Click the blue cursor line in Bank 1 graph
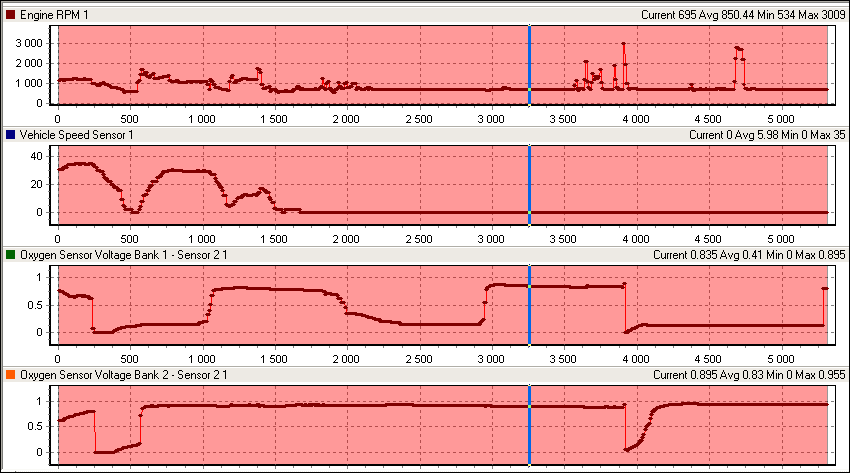This screenshot has height=473, width=850. point(529,300)
